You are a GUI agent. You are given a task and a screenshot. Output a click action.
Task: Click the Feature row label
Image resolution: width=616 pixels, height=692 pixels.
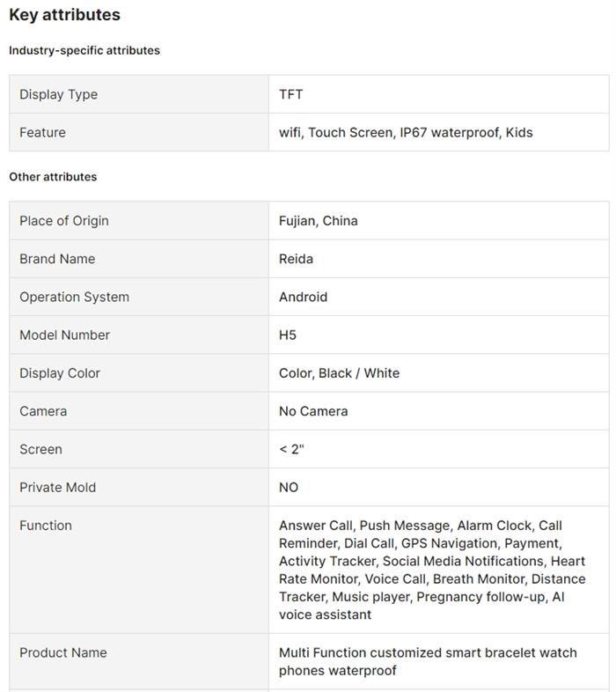click(42, 132)
